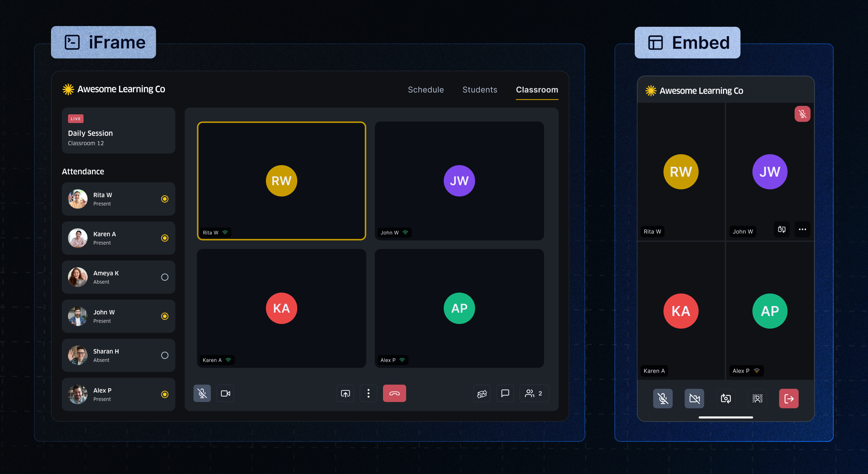Switch to the Schedule tab
This screenshot has width=868, height=474.
coord(426,90)
